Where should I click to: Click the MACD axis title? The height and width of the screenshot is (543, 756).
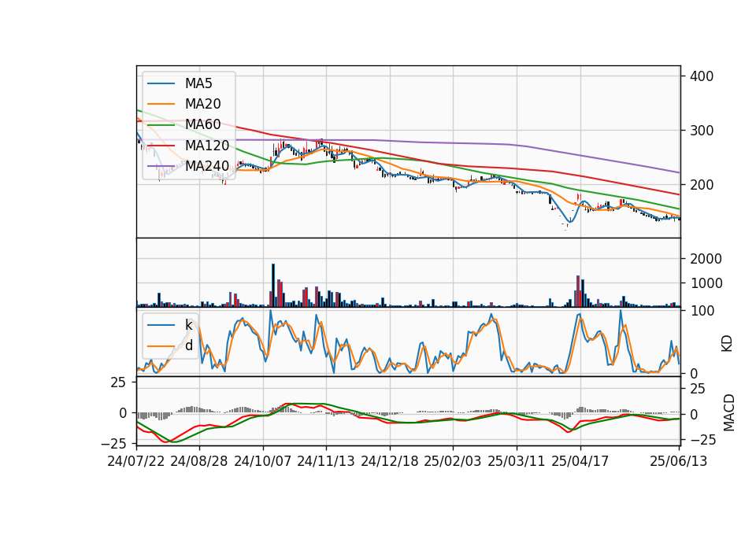[729, 413]
